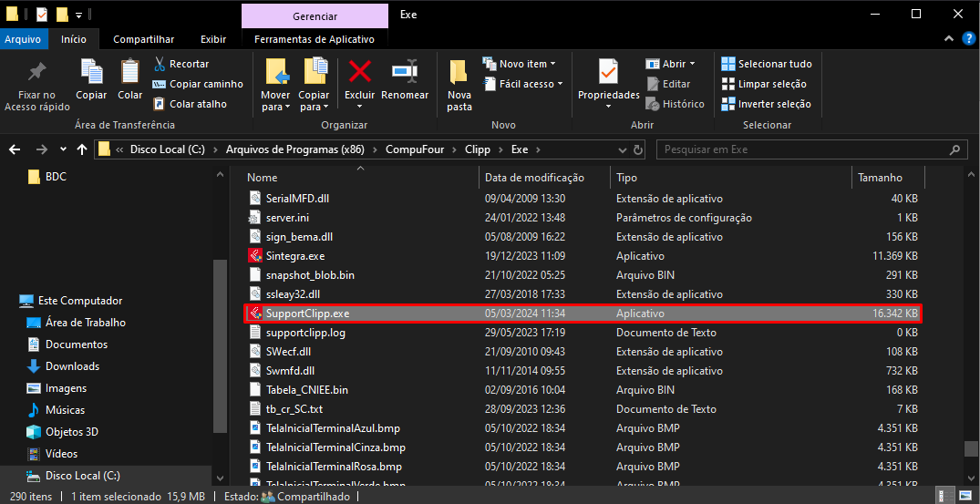Open Propriedades from the ribbon
Viewport: 980px width, 504px height.
[x=608, y=73]
